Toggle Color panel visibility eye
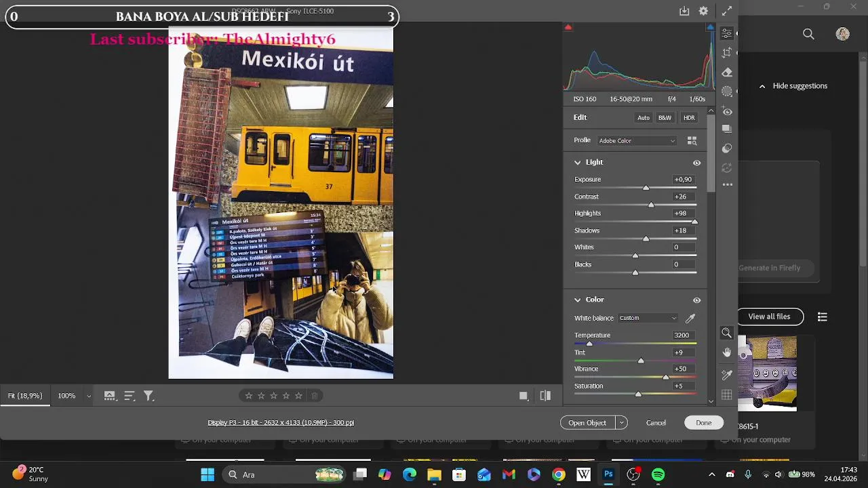 click(696, 300)
